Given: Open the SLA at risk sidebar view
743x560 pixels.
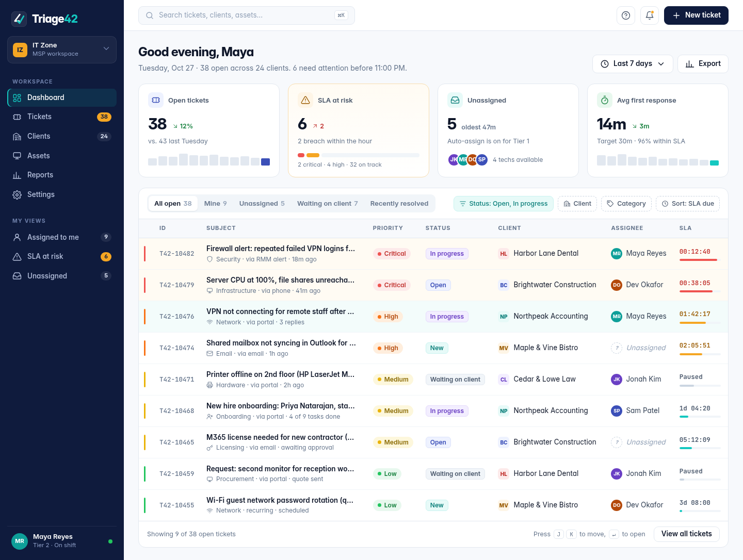Looking at the screenshot, I should click(62, 257).
